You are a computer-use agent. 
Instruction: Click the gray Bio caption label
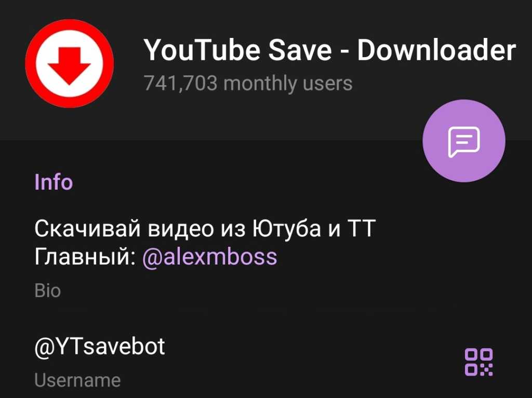(x=47, y=291)
